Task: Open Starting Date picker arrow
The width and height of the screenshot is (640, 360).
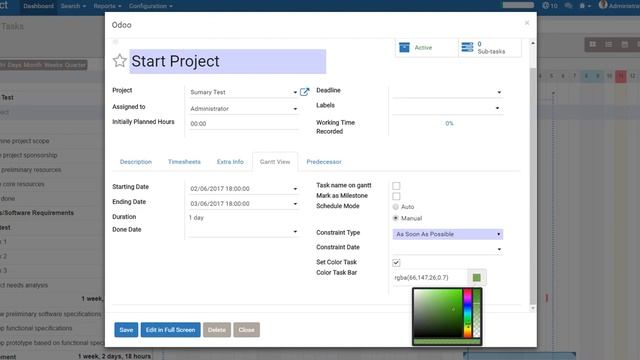Action: [295, 189]
